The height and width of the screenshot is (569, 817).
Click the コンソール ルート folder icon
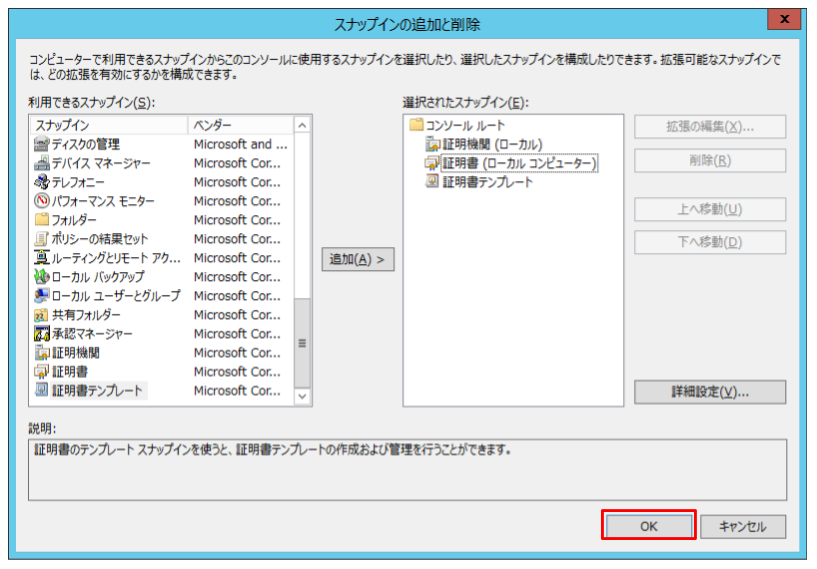(416, 125)
